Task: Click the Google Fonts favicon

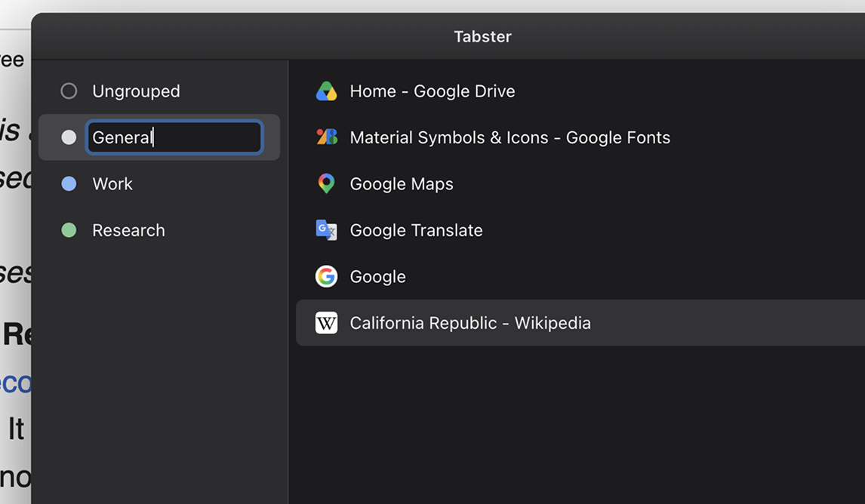Action: coord(326,137)
